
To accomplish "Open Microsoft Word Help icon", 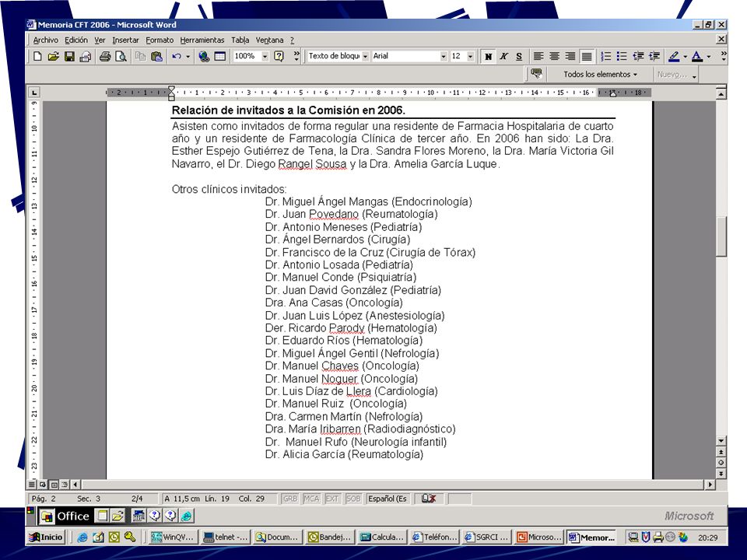I will click(279, 57).
